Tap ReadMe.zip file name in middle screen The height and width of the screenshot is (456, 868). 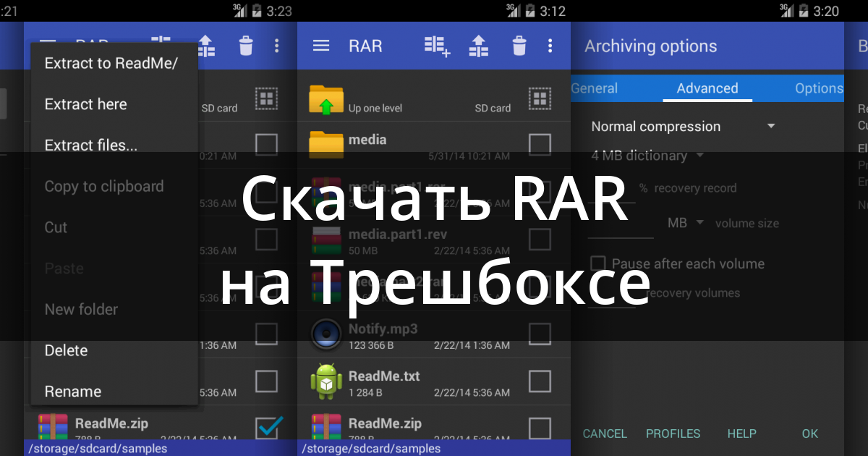point(385,423)
